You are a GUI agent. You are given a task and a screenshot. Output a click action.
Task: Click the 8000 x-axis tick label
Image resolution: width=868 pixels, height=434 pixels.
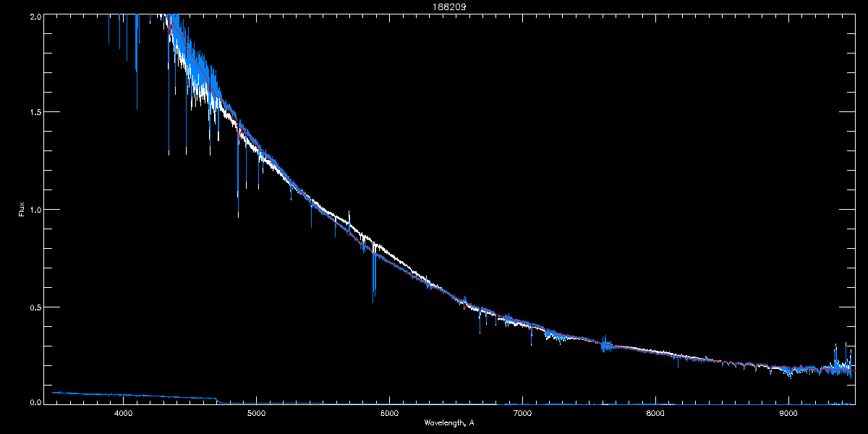click(x=655, y=414)
